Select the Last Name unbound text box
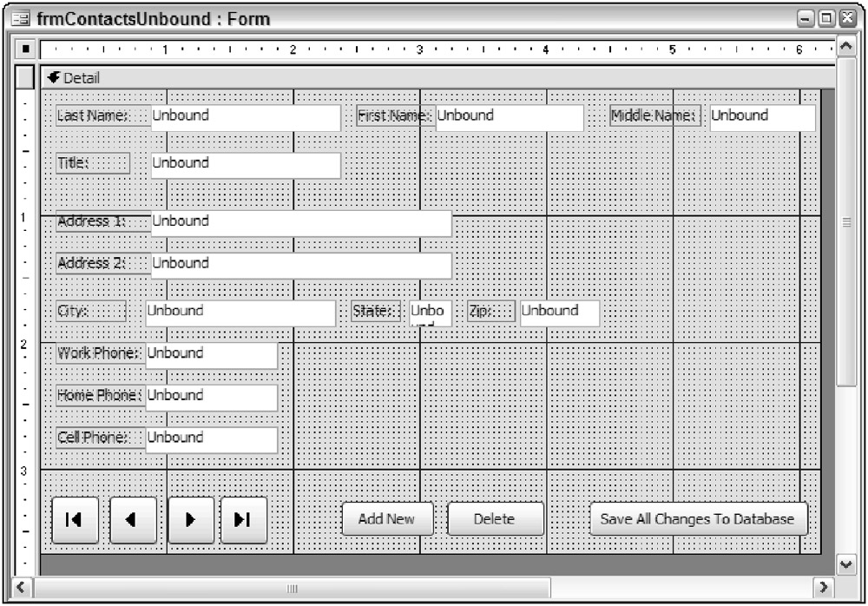Screen dimensions: 868x606 (x=246, y=117)
